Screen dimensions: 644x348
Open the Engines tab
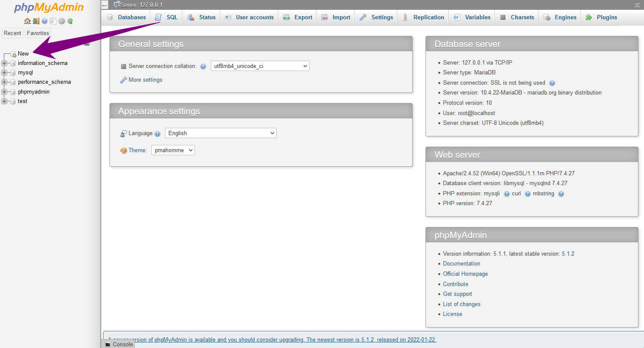(560, 18)
